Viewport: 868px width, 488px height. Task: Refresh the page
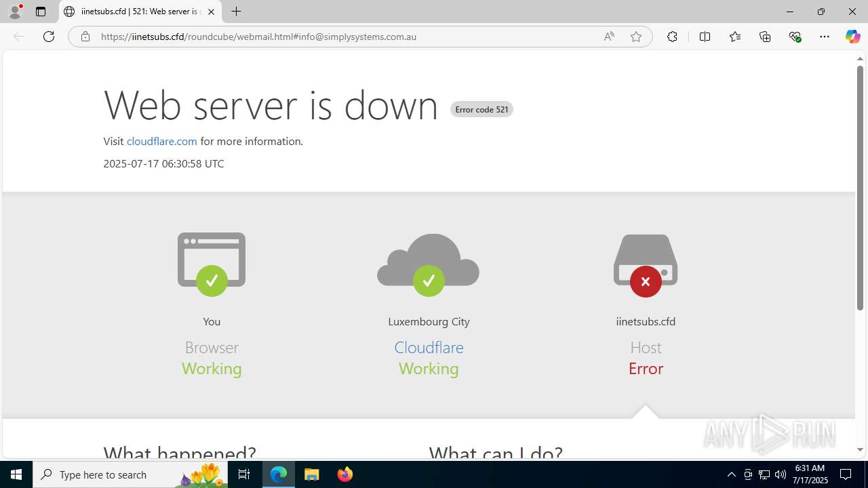click(49, 37)
